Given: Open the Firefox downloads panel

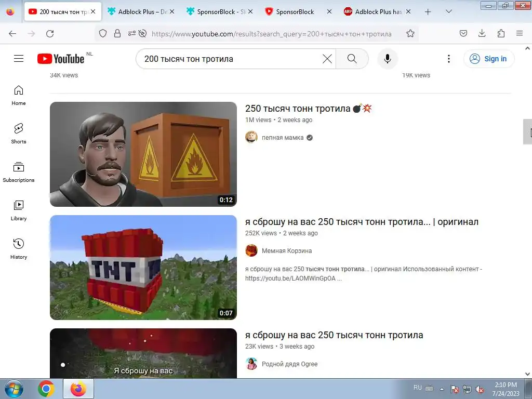Looking at the screenshot, I should pyautogui.click(x=482, y=33).
